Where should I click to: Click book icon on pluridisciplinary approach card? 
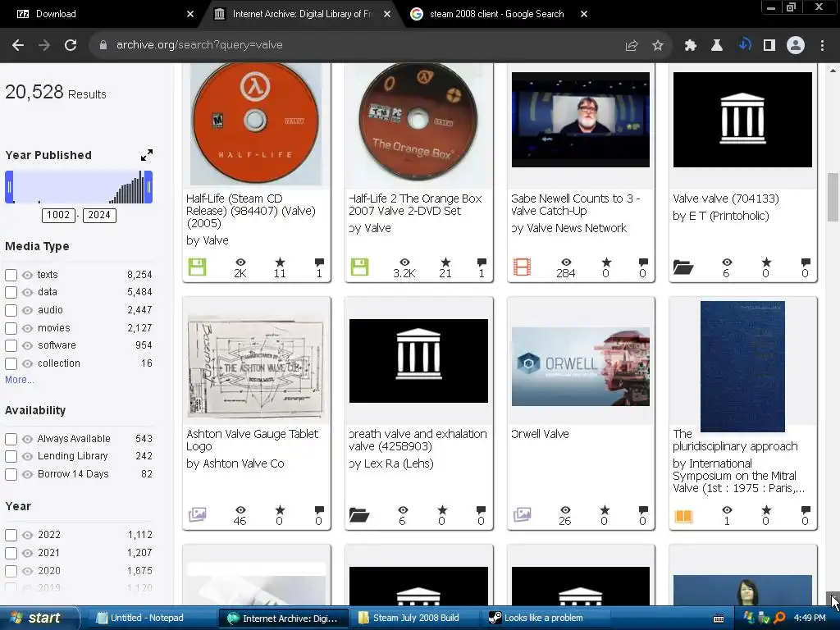[683, 516]
